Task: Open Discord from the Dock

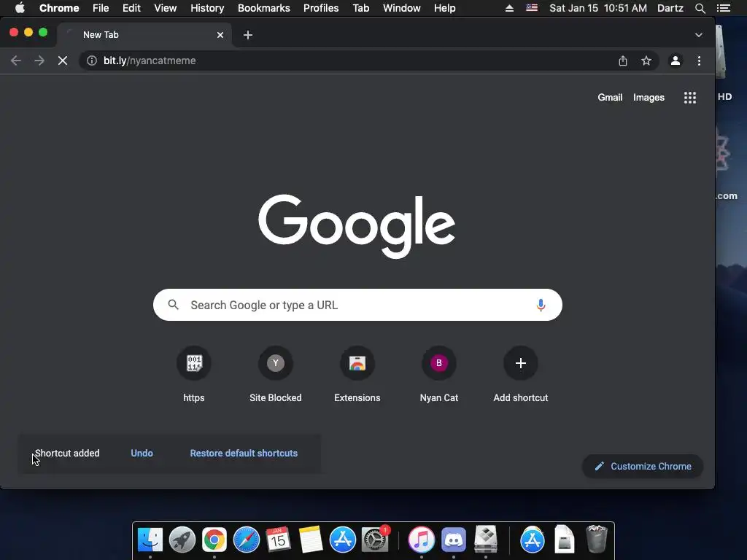Action: click(x=453, y=540)
